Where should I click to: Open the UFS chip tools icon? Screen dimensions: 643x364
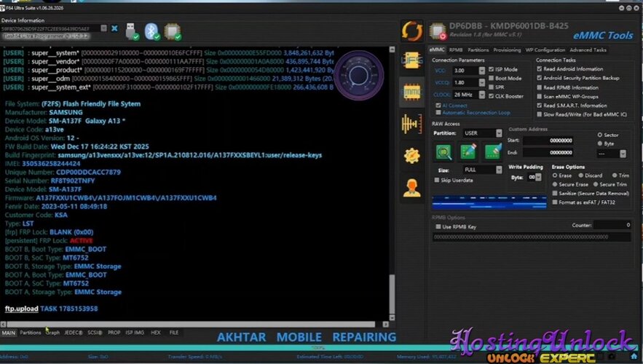point(411,60)
